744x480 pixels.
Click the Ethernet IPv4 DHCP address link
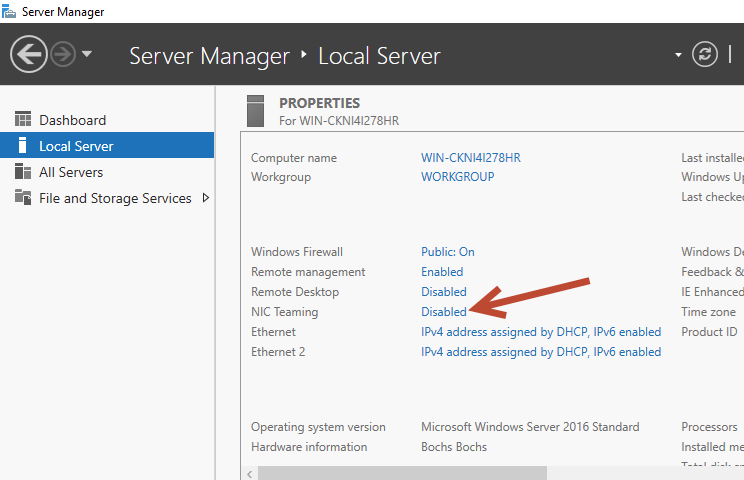pyautogui.click(x=541, y=332)
